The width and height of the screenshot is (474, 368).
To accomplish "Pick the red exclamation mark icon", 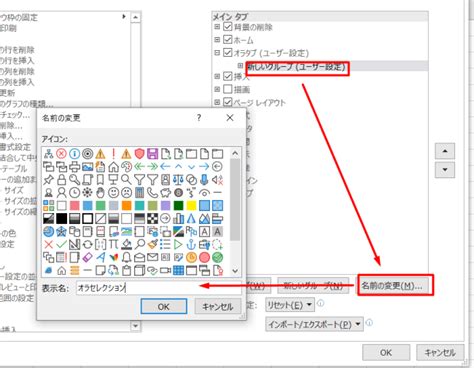I will (113, 154).
